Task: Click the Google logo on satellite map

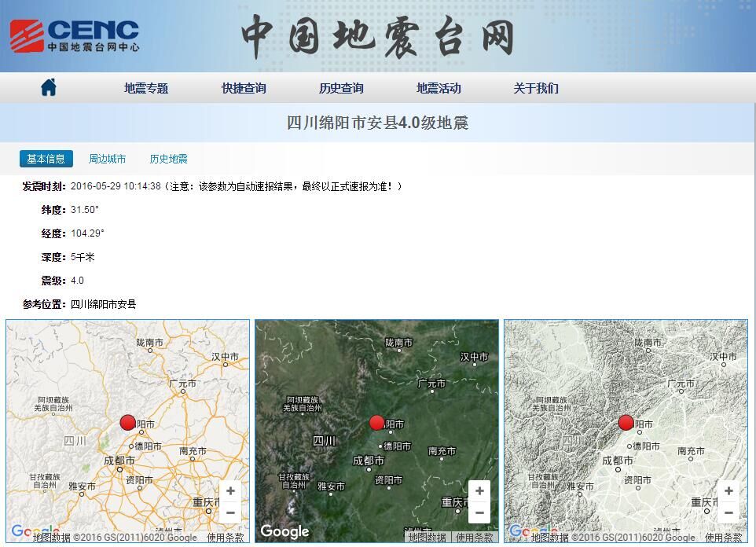Action: pos(285,531)
